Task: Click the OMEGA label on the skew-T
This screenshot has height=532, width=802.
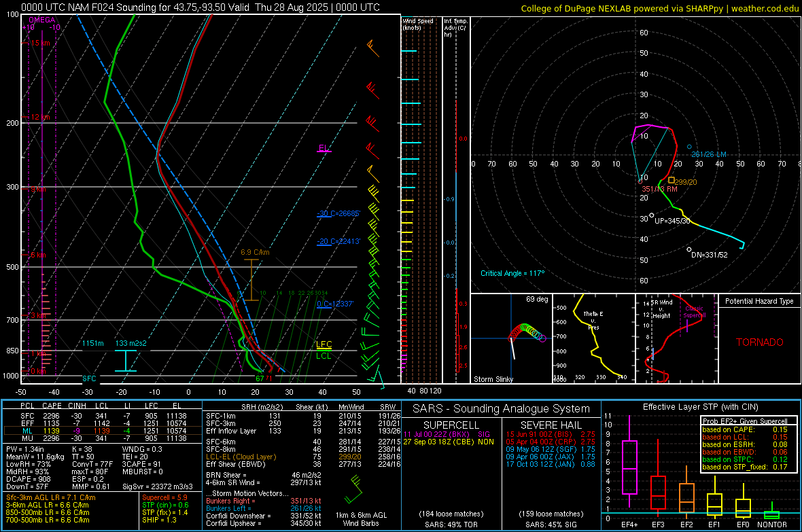Action: [x=42, y=20]
